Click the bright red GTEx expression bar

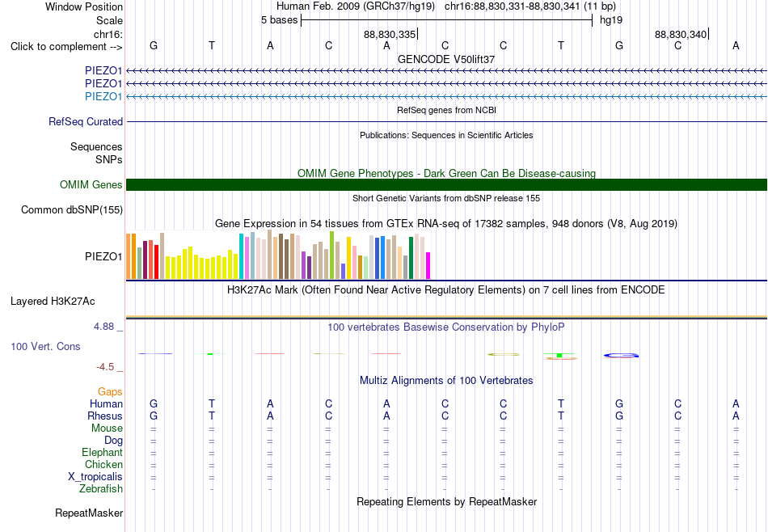[156, 262]
